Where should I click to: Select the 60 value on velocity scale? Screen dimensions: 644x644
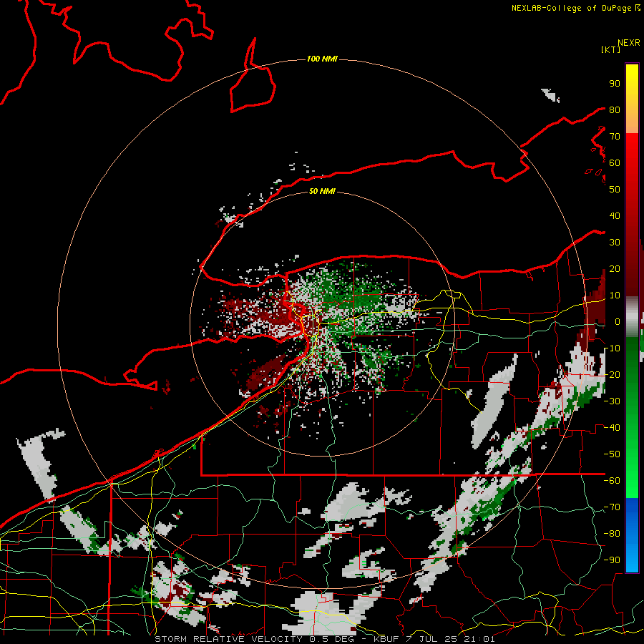pyautogui.click(x=615, y=162)
